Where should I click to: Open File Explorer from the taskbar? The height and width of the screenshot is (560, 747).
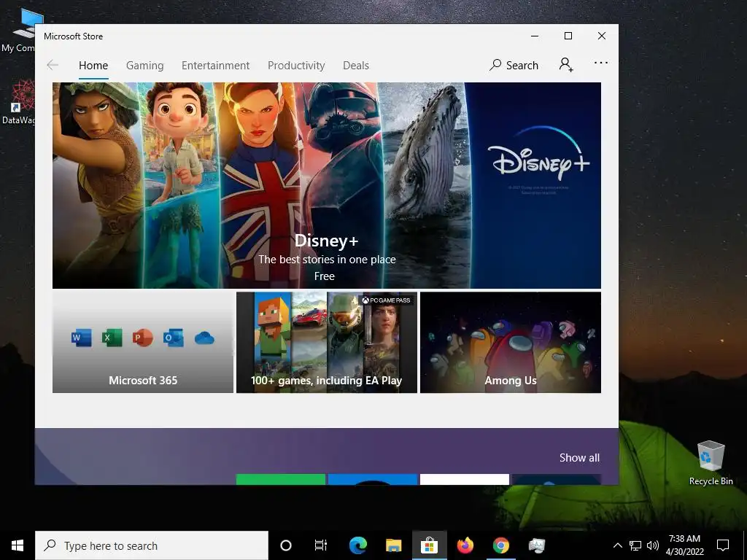click(x=393, y=545)
